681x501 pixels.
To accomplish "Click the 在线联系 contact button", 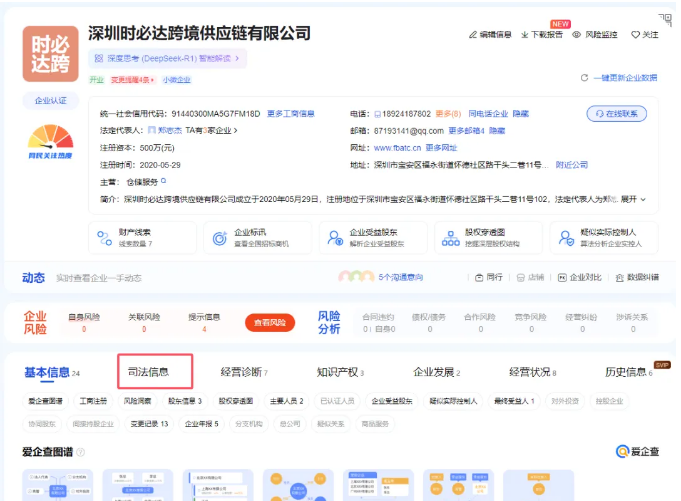I will (622, 113).
